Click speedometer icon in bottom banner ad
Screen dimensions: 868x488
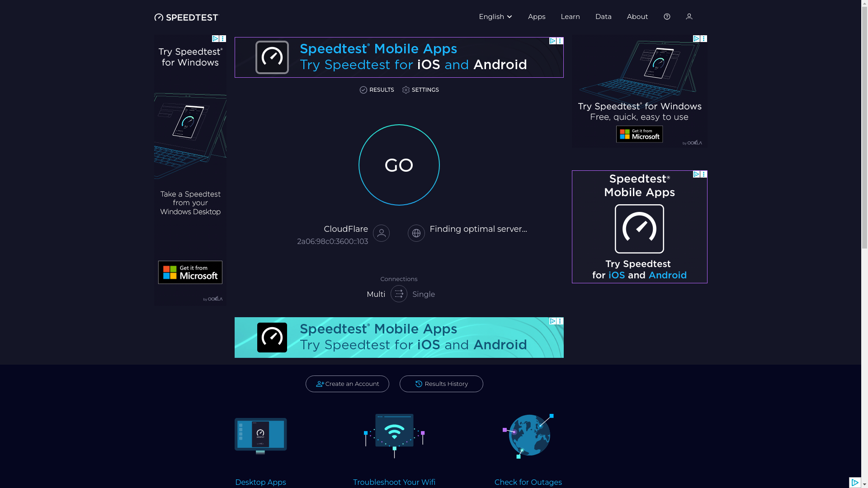click(272, 338)
